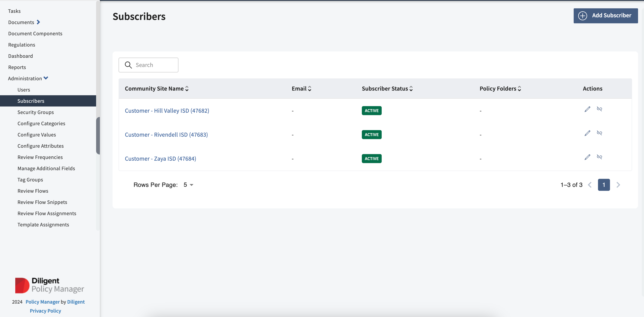The image size is (644, 317).
Task: Open Dashboard in sidebar
Action: pos(20,56)
